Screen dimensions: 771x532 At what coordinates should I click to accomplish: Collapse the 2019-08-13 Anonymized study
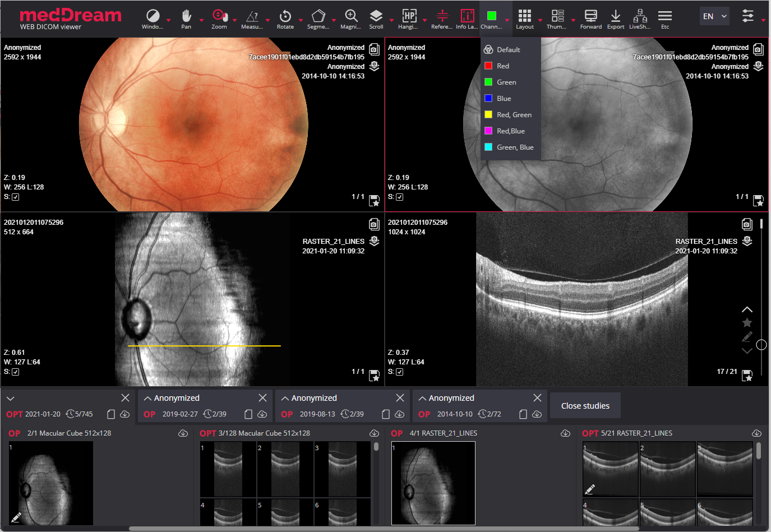click(x=285, y=398)
